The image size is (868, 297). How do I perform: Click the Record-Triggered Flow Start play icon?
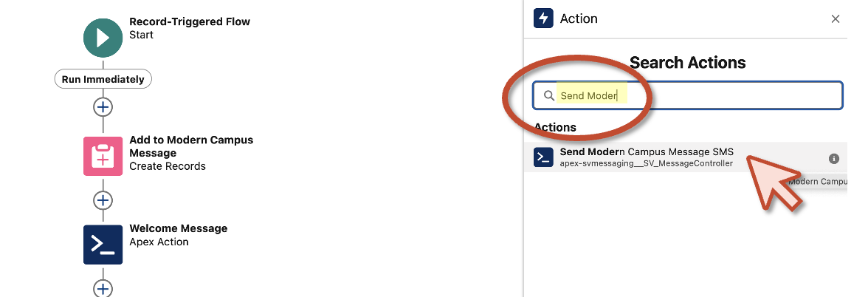[x=103, y=38]
